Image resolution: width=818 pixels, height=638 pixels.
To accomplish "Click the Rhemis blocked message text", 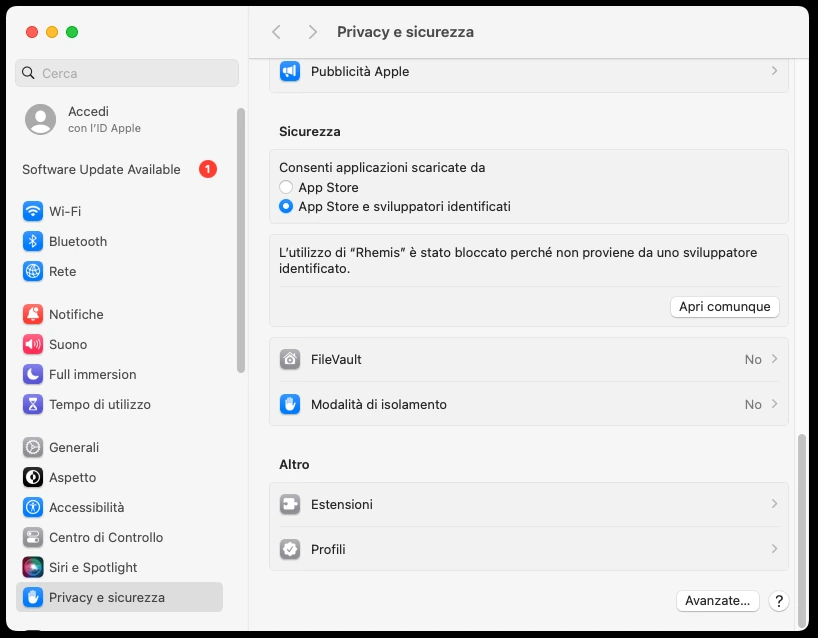I will click(x=518, y=260).
